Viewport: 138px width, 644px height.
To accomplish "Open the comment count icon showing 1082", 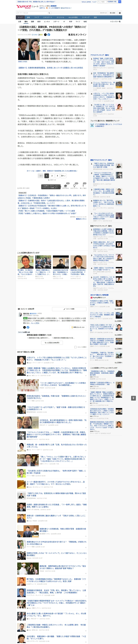I will point(35,35).
